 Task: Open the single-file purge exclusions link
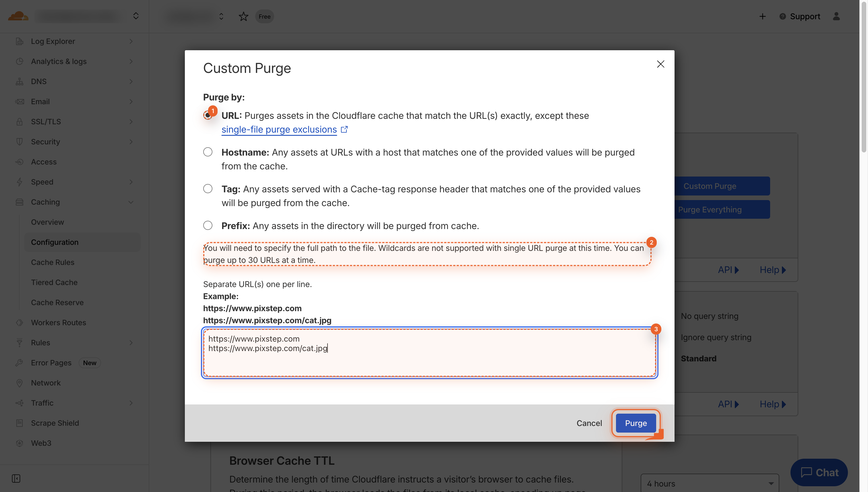tap(279, 129)
